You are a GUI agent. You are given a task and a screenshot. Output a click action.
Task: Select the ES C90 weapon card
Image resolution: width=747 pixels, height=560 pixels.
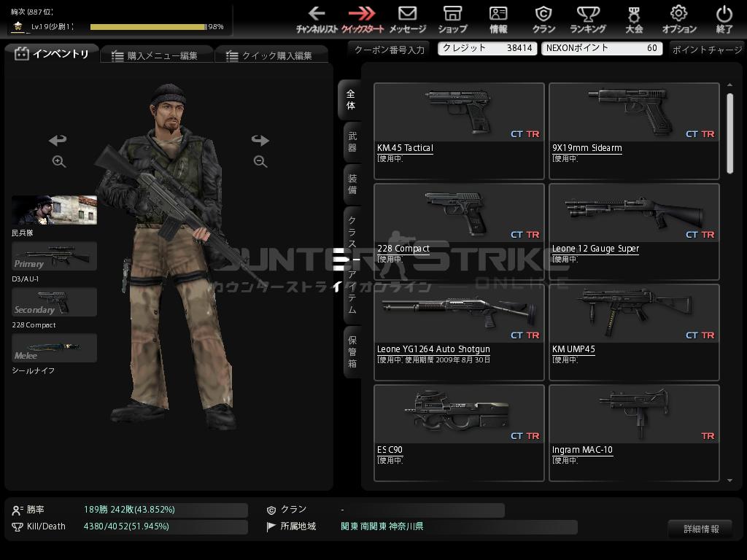click(x=460, y=433)
